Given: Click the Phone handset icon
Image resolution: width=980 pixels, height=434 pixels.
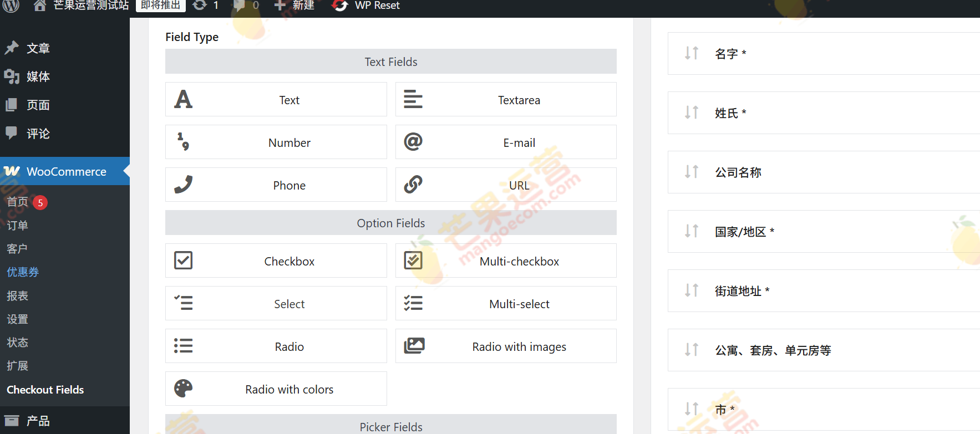Looking at the screenshot, I should (184, 184).
